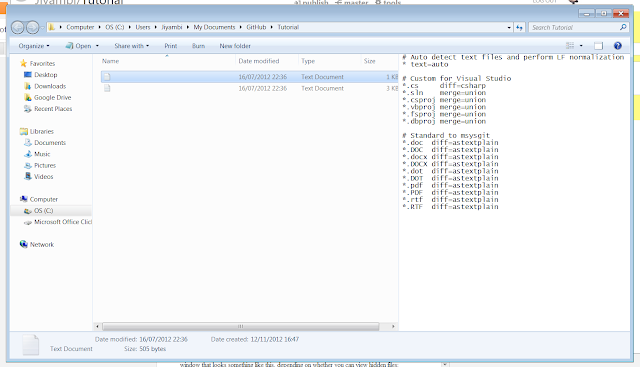Open Help with the blue question mark icon
The image size is (640, 367).
(x=618, y=46)
